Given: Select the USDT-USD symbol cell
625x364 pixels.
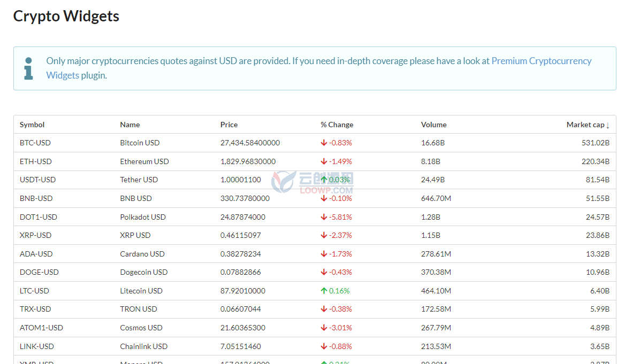Looking at the screenshot, I should tap(37, 180).
